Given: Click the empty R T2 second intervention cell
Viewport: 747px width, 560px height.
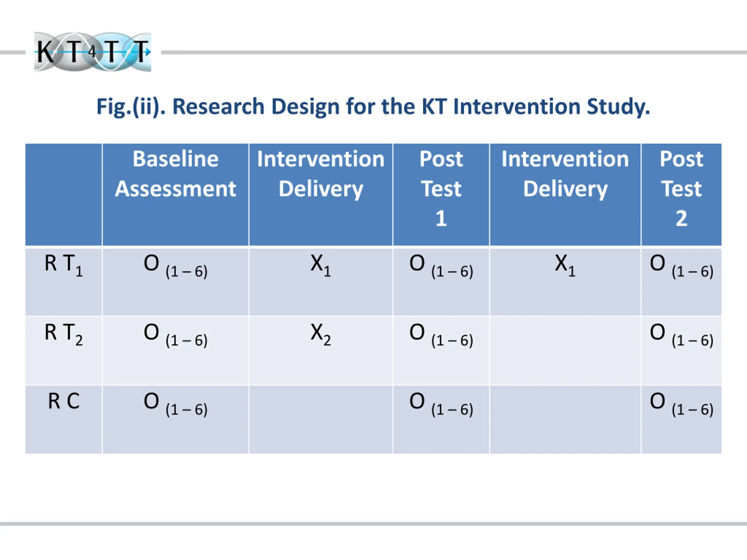Looking at the screenshot, I should [565, 350].
